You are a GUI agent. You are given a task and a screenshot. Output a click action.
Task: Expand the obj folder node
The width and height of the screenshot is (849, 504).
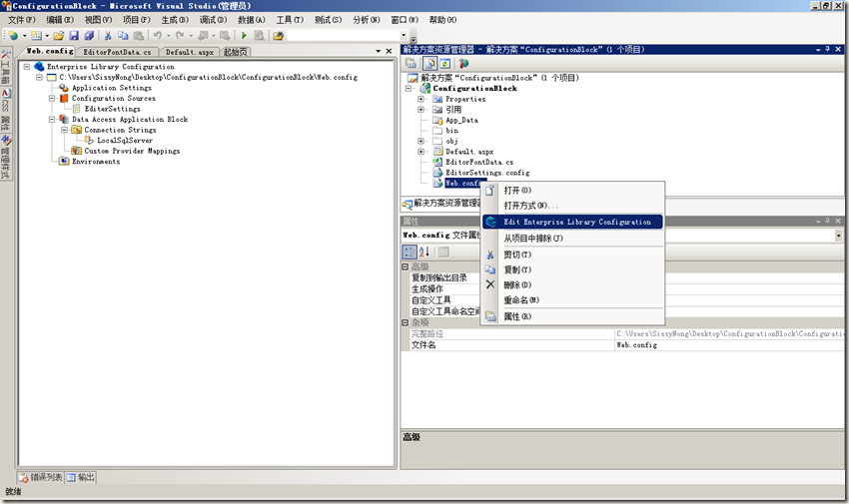coord(421,141)
